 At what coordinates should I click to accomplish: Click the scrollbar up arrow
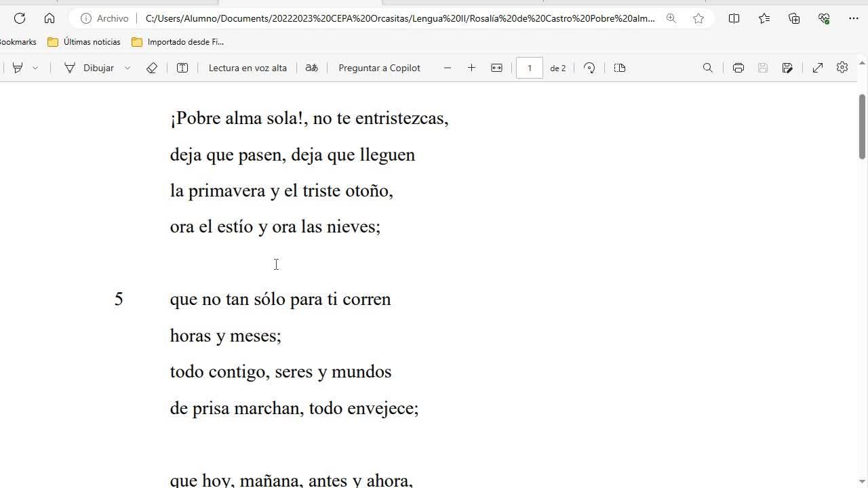point(863,64)
